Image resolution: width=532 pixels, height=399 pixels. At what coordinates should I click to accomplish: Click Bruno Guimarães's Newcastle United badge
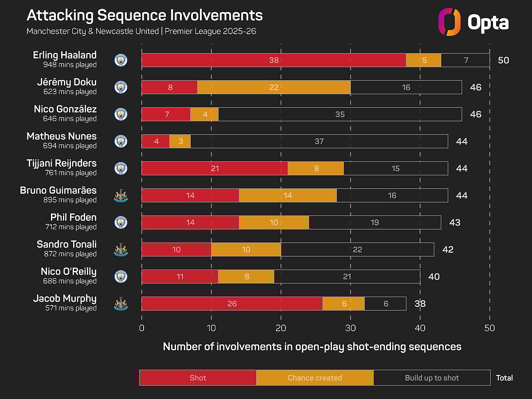pyautogui.click(x=121, y=196)
